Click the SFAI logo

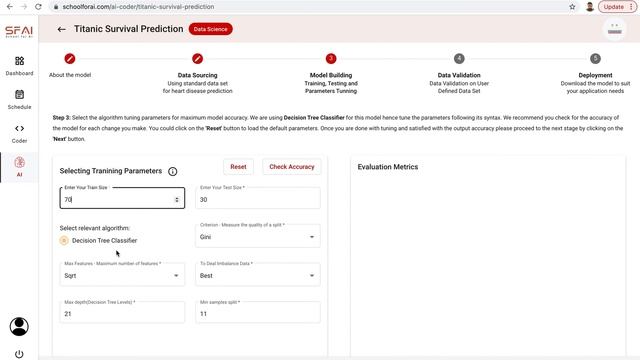tap(19, 32)
